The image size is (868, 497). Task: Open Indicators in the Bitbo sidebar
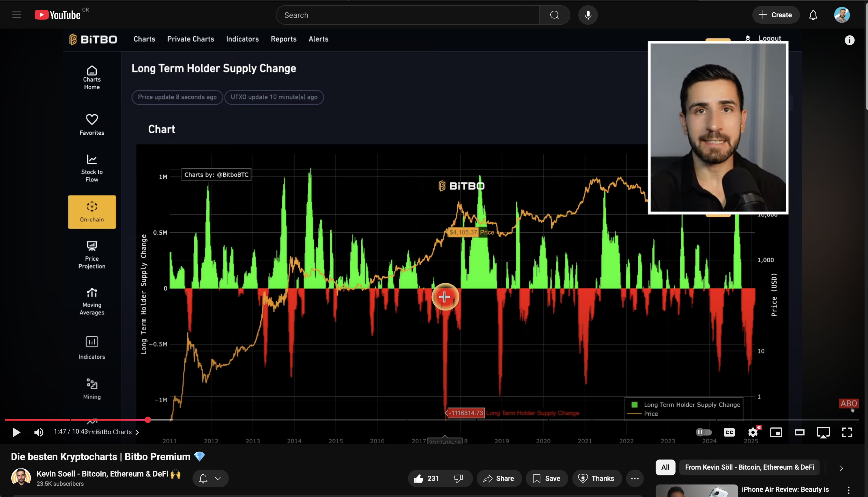tap(91, 348)
